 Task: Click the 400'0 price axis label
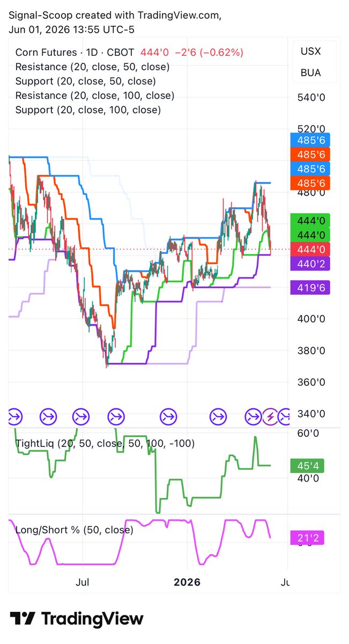coord(312,319)
